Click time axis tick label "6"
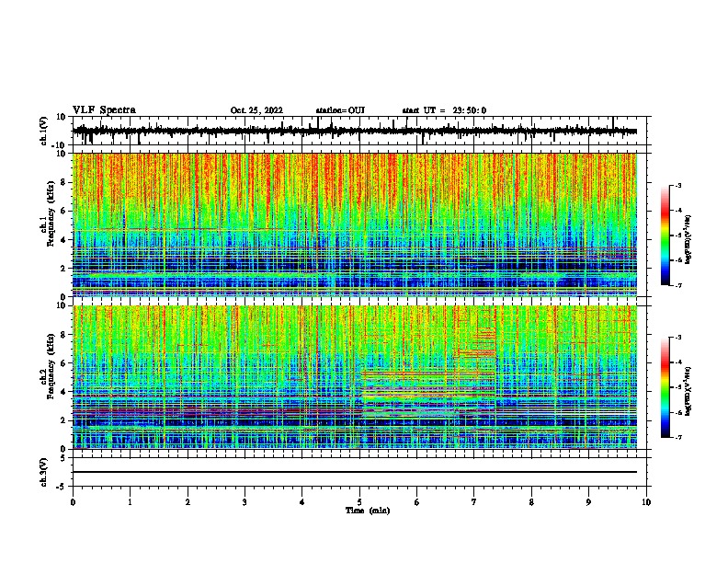 [417, 502]
